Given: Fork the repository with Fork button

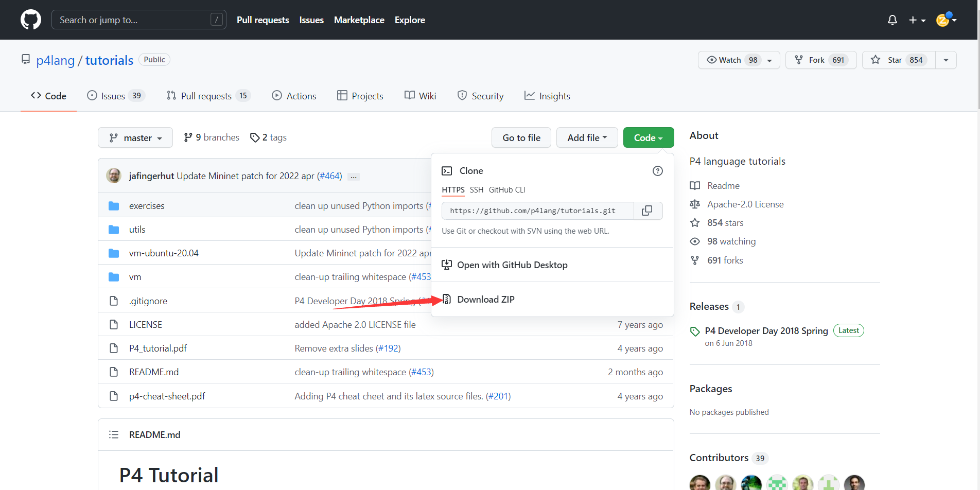Looking at the screenshot, I should pos(821,60).
